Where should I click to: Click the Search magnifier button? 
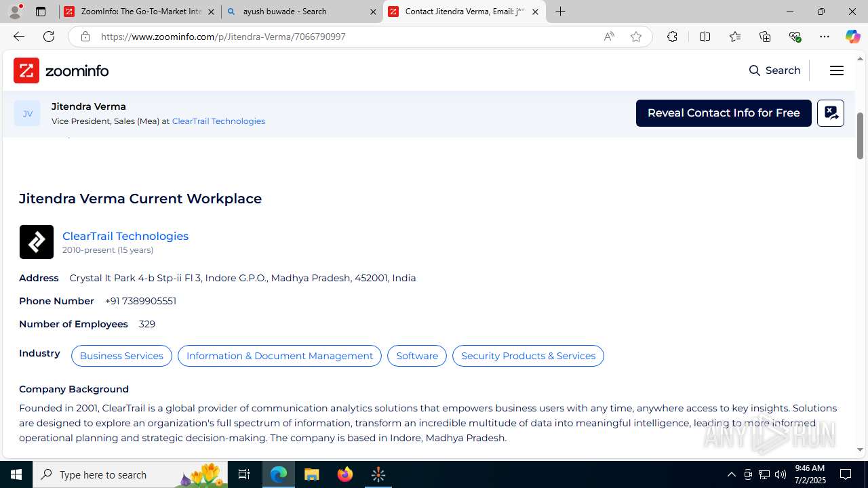[x=774, y=70]
